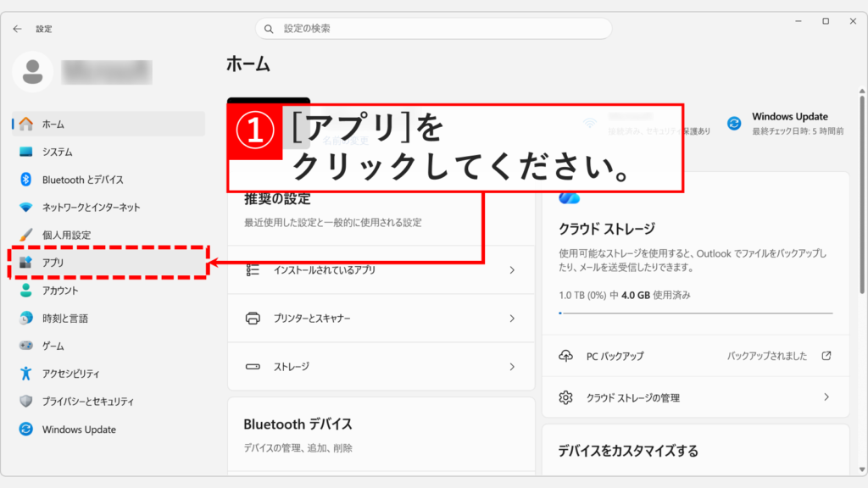The width and height of the screenshot is (868, 488).
Task: Open システム settings
Action: click(x=108, y=152)
